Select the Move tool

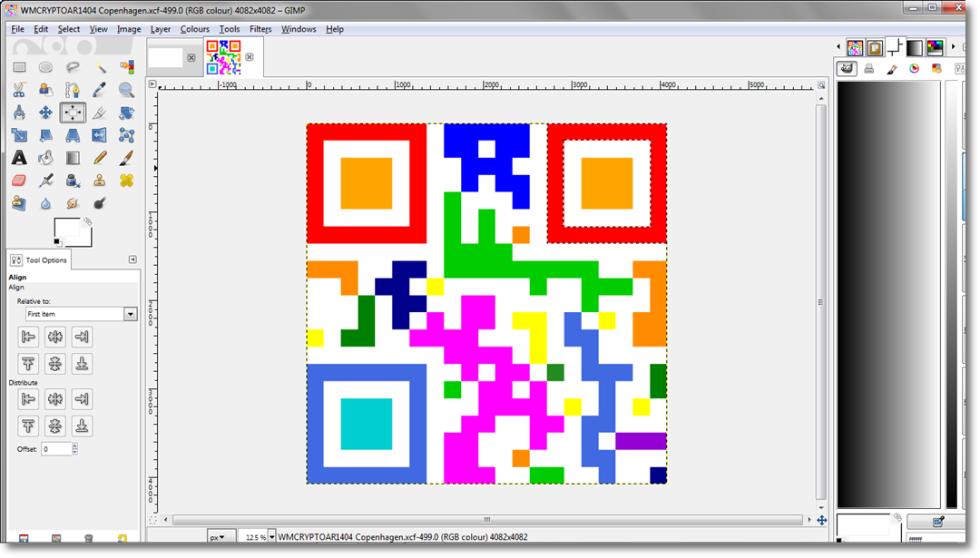(45, 113)
